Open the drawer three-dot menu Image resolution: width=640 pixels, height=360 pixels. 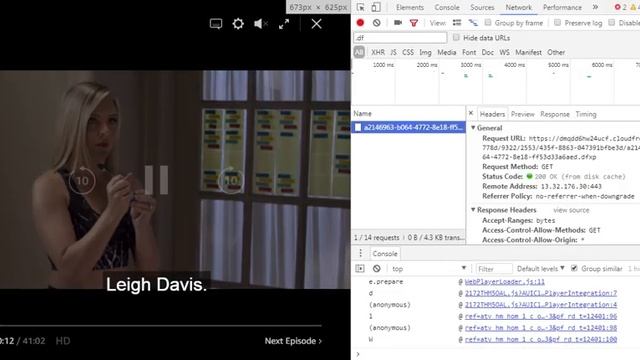click(x=360, y=253)
